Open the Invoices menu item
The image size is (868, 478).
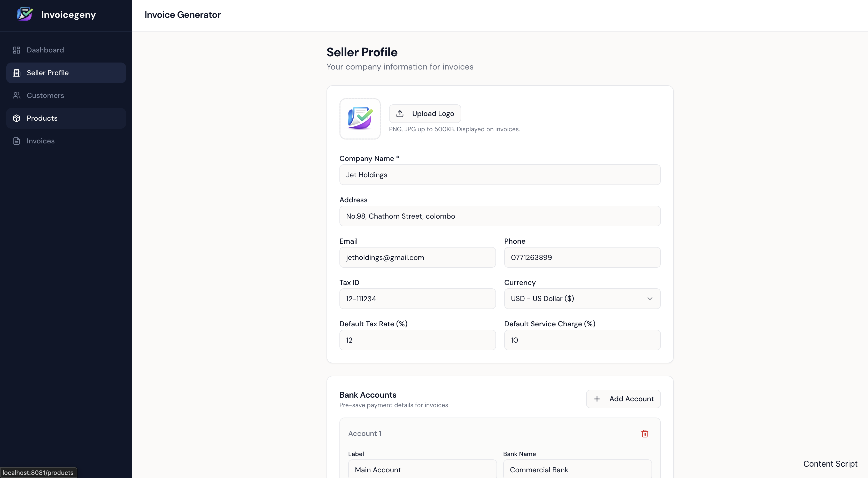pyautogui.click(x=41, y=141)
